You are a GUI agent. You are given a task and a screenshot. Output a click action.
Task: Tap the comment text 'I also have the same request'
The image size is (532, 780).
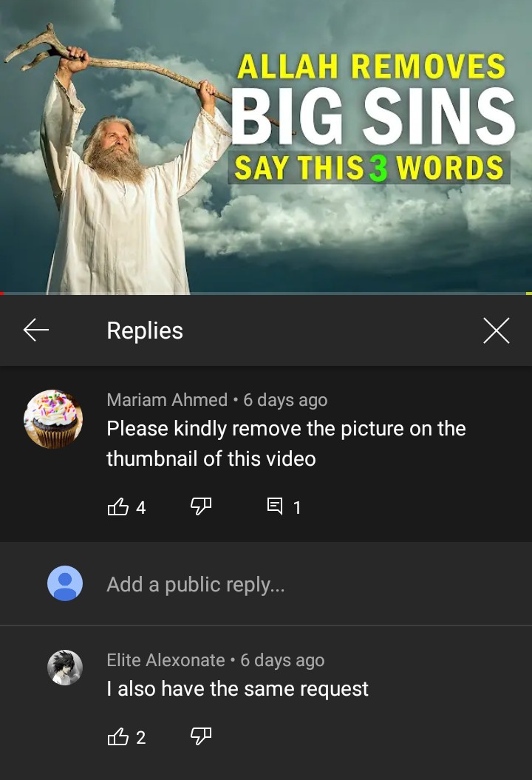click(x=237, y=689)
